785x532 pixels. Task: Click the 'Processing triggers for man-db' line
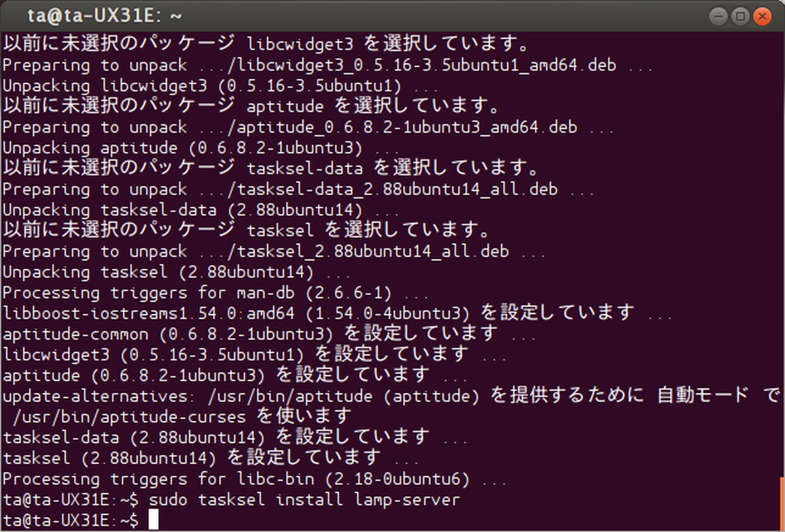point(196,292)
